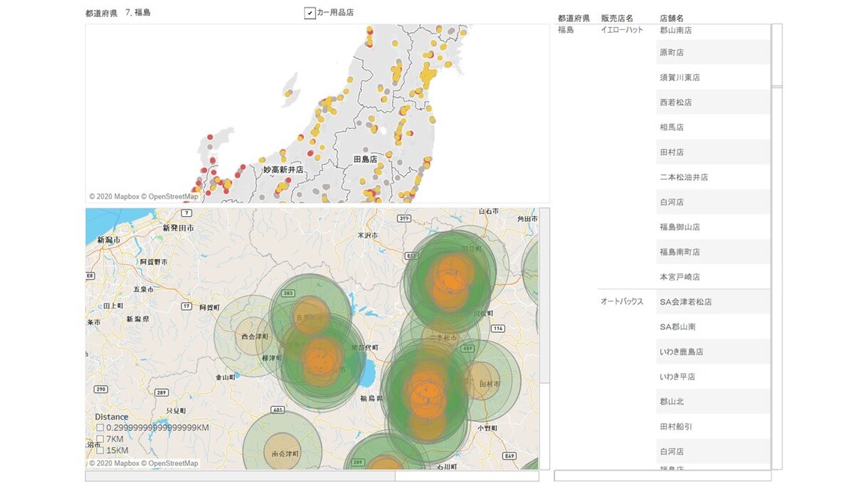Click the 都道府県 filter value 7. 福島
This screenshot has width=868, height=488.
[x=137, y=13]
